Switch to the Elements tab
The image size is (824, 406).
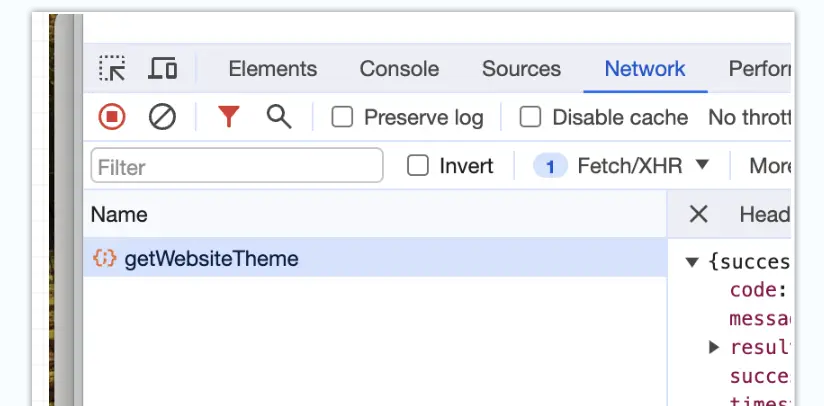[272, 69]
